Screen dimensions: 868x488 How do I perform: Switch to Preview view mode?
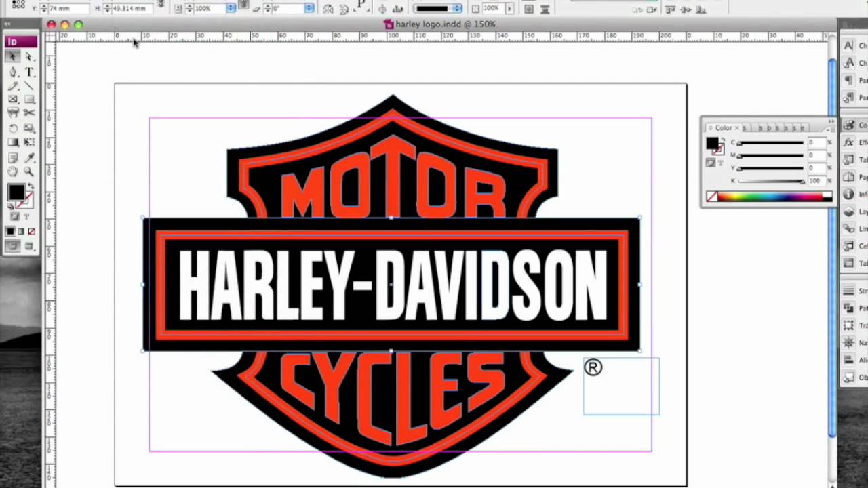[x=29, y=246]
